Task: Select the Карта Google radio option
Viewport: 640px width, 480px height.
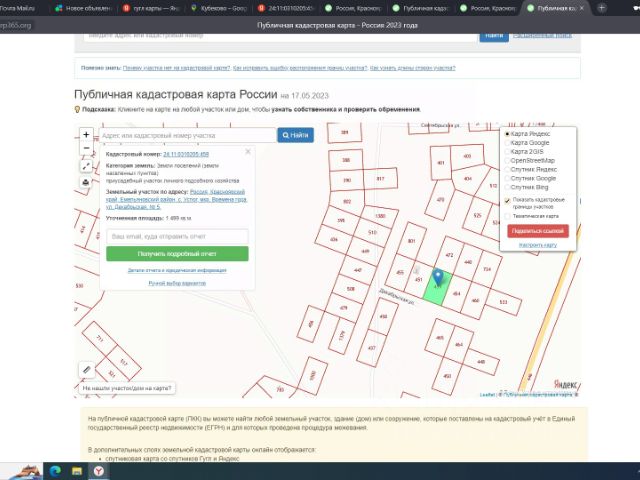Action: click(507, 143)
